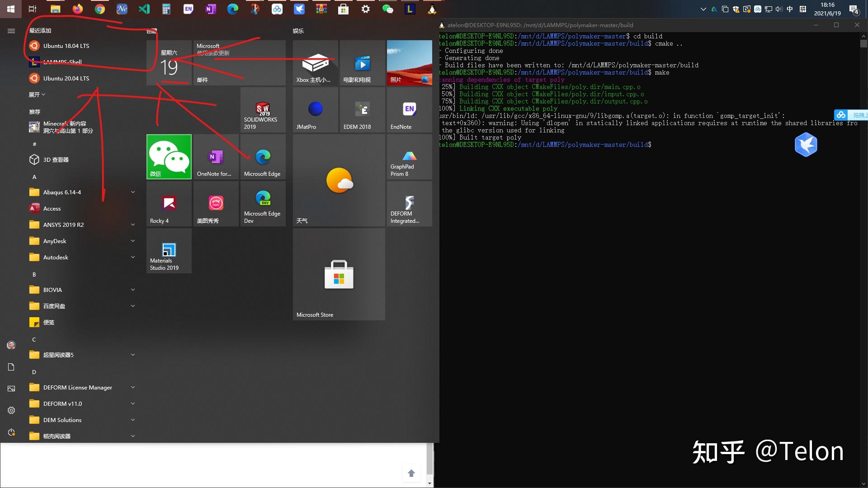Image resolution: width=868 pixels, height=488 pixels.
Task: Click the Windows Start button
Action: pos(11,9)
